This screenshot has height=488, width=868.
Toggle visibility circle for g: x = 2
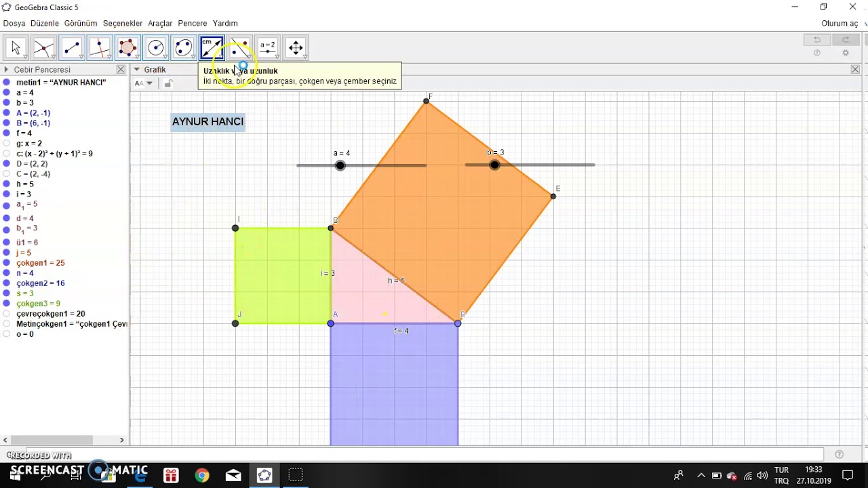[7, 144]
